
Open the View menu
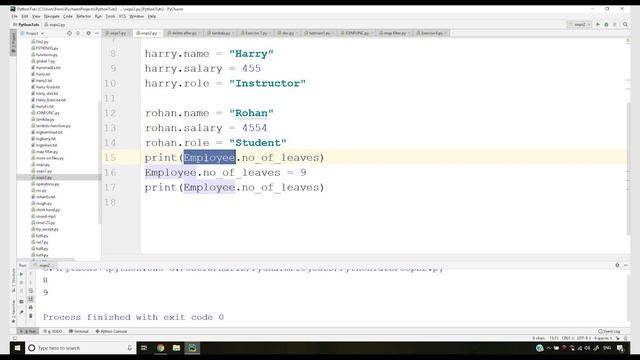pyautogui.click(x=36, y=16)
